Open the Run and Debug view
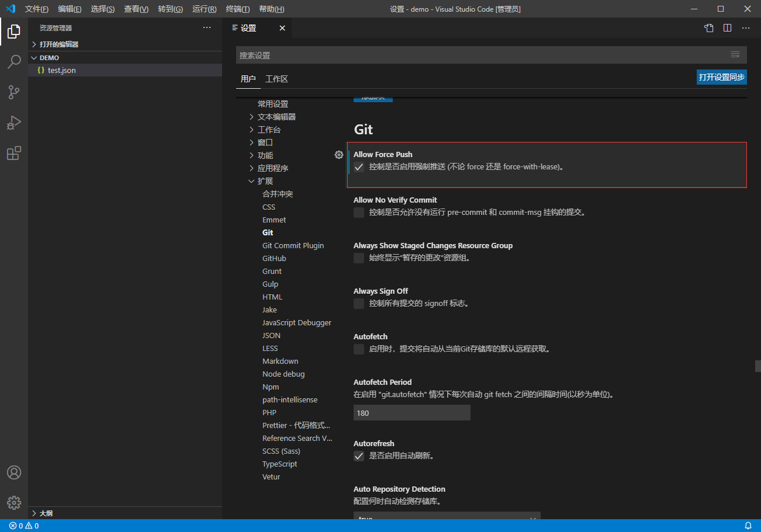761x532 pixels. (13, 123)
